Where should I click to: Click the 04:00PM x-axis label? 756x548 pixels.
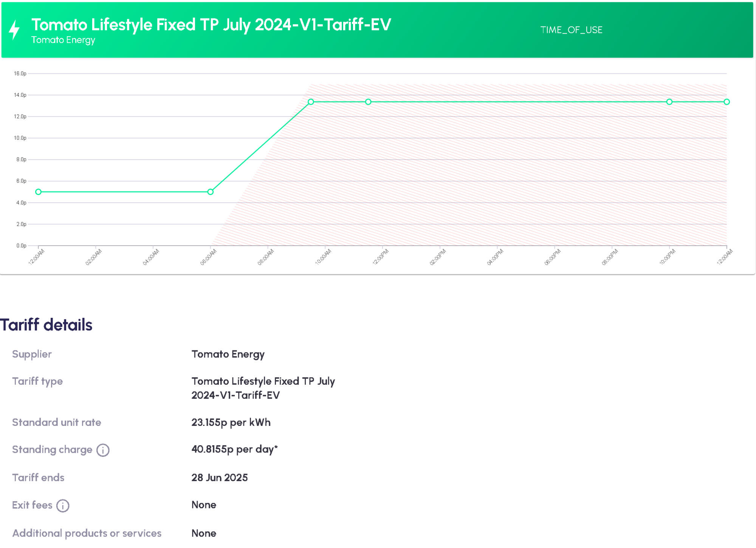(x=495, y=257)
